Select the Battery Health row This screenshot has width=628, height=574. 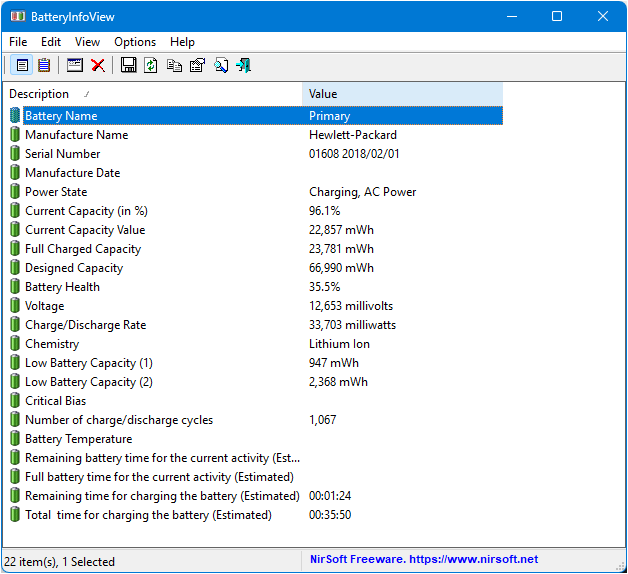tap(62, 287)
